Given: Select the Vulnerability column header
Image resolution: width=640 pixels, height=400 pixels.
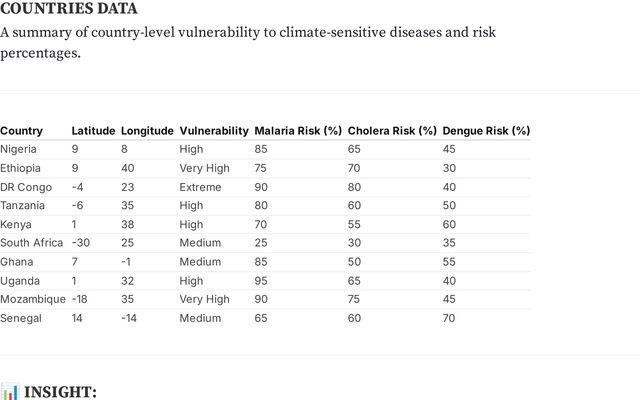Looking at the screenshot, I should click(214, 131).
